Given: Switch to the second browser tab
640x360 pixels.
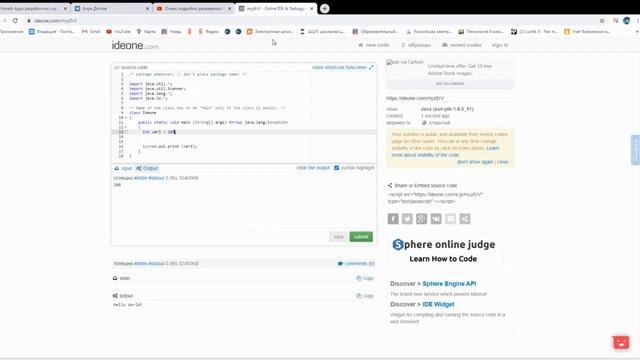Looking at the screenshot, I should click(111, 8).
